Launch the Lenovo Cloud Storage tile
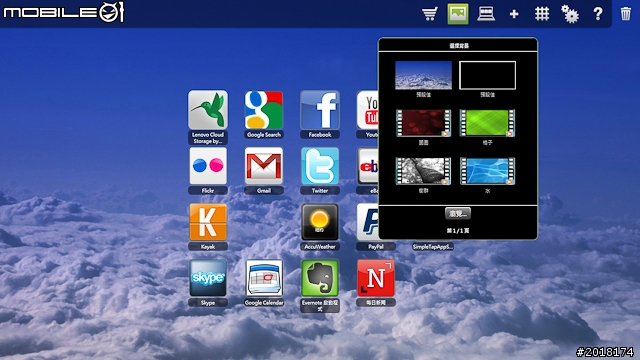This screenshot has height=360, width=640. point(208,110)
